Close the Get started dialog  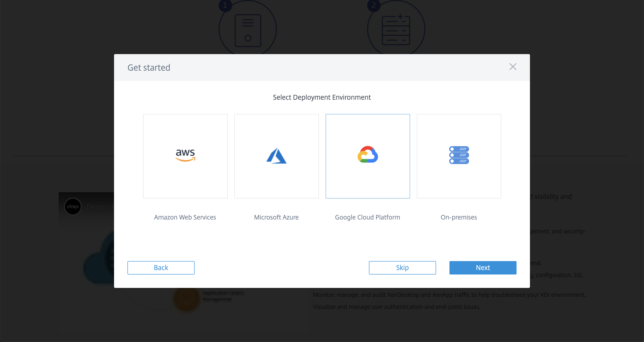[x=513, y=67]
